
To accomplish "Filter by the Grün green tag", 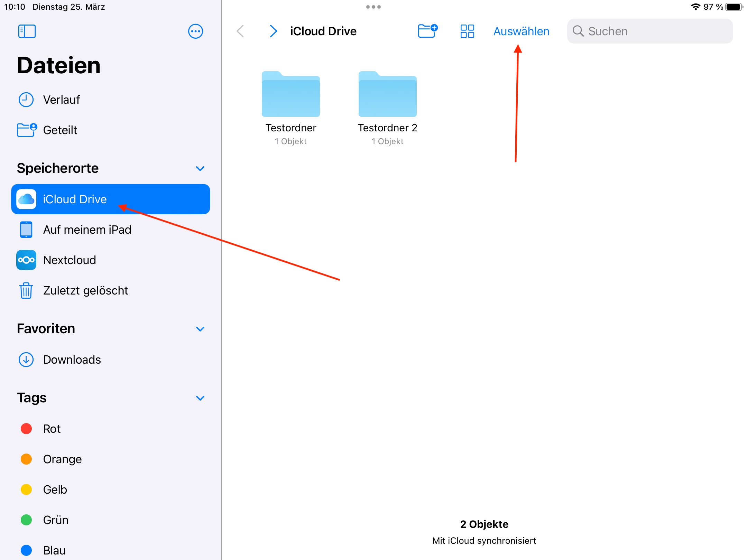I will (x=55, y=520).
